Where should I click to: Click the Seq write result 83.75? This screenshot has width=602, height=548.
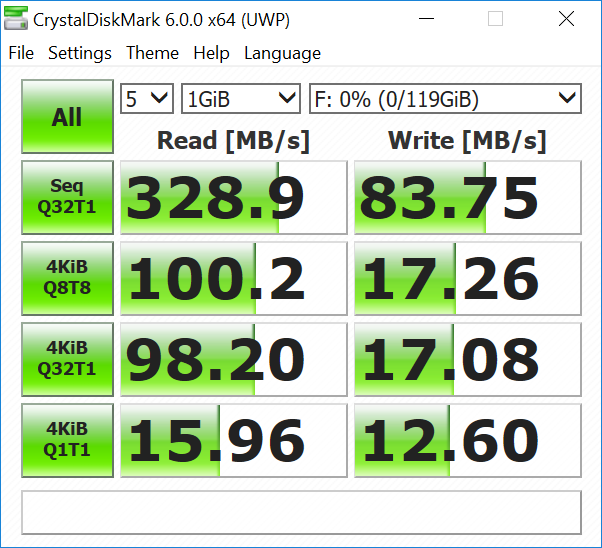[x=468, y=197]
